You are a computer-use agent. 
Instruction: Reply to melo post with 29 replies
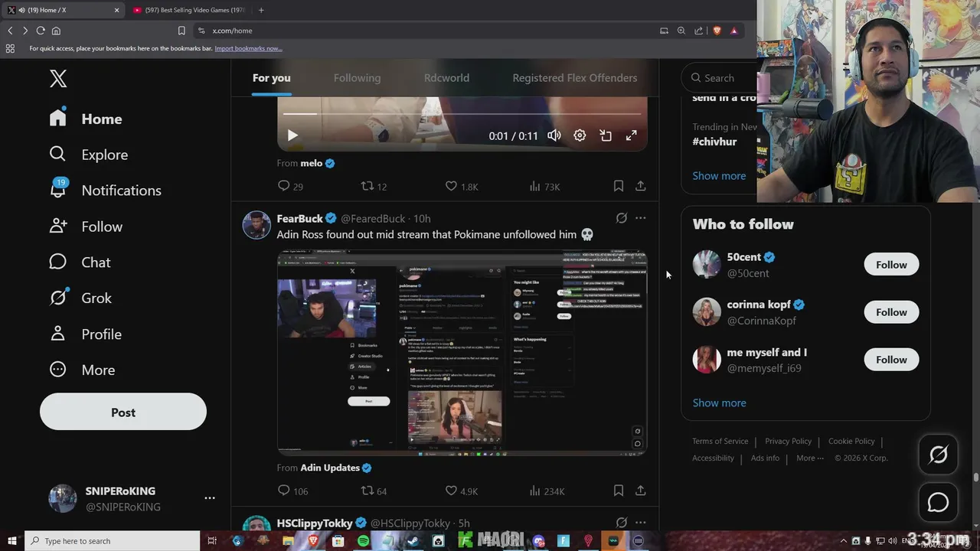tap(290, 186)
